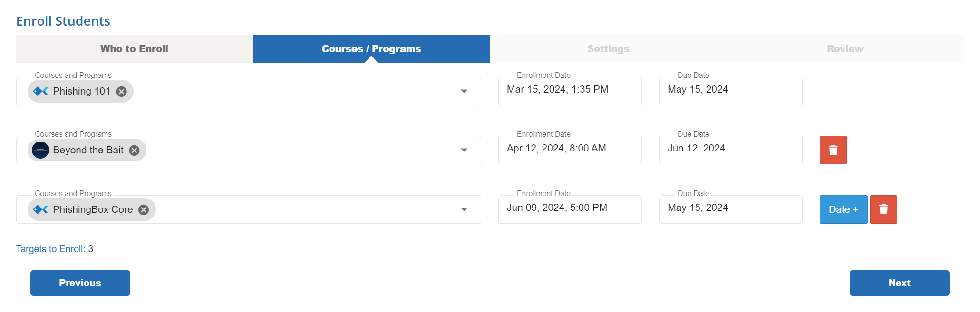Viewport: 980px width, 312px height.
Task: Open the Targets to Enroll link
Action: (51, 249)
